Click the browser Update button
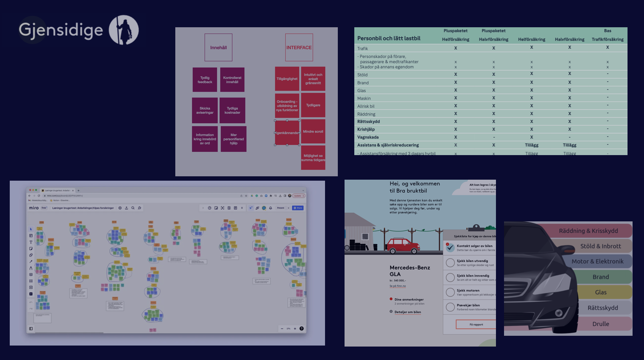This screenshot has width=644, height=360. [x=298, y=196]
